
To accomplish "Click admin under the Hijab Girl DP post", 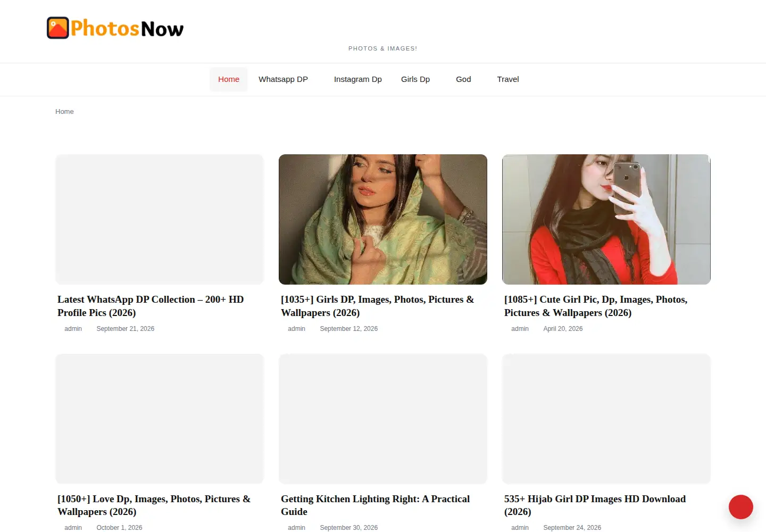I will (520, 528).
